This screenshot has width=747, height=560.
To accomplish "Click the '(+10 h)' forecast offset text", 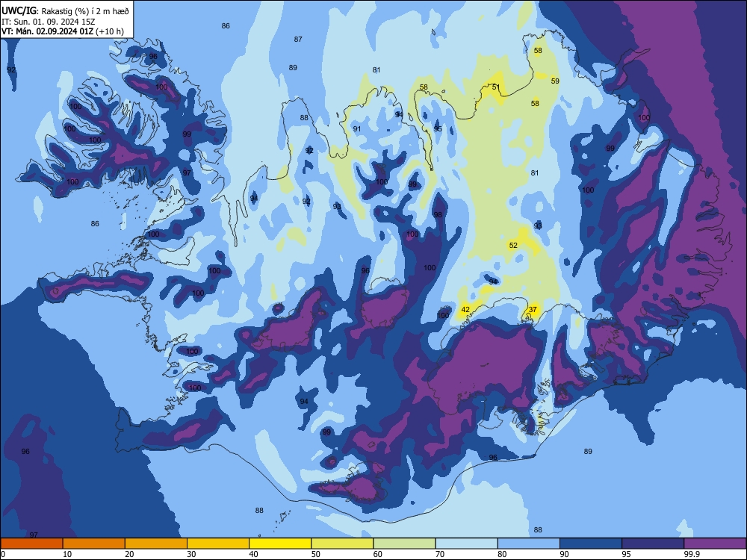I will tap(110, 31).
